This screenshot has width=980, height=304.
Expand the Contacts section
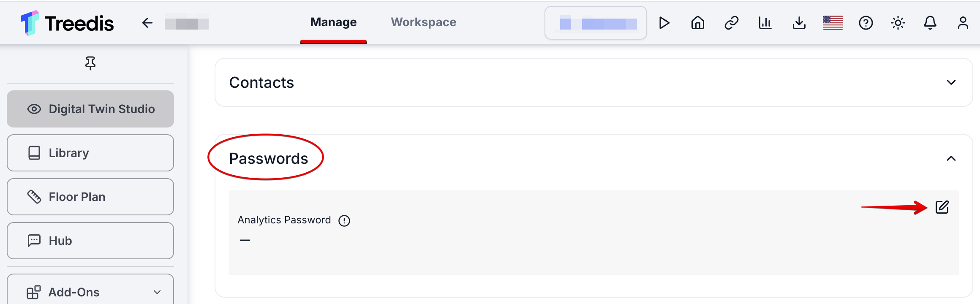(x=951, y=82)
